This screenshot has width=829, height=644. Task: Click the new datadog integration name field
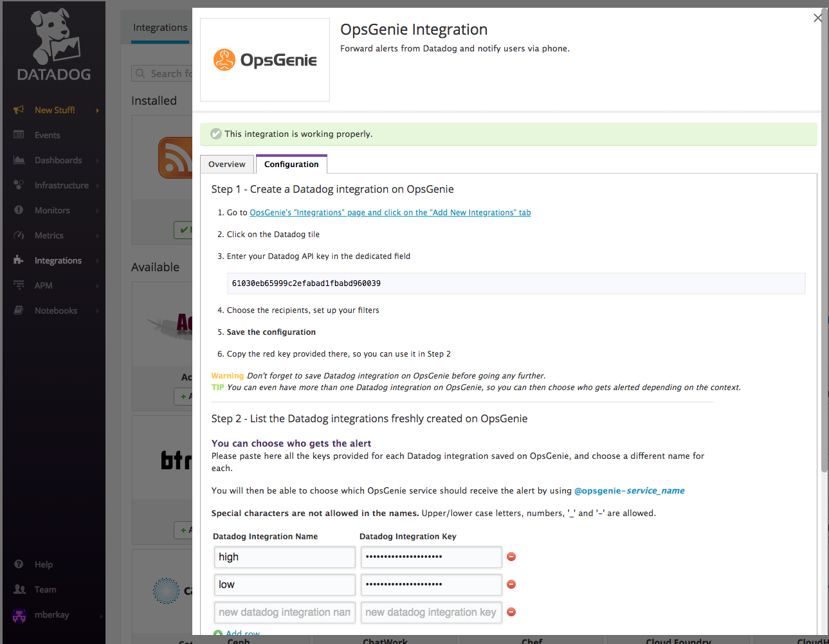click(284, 612)
